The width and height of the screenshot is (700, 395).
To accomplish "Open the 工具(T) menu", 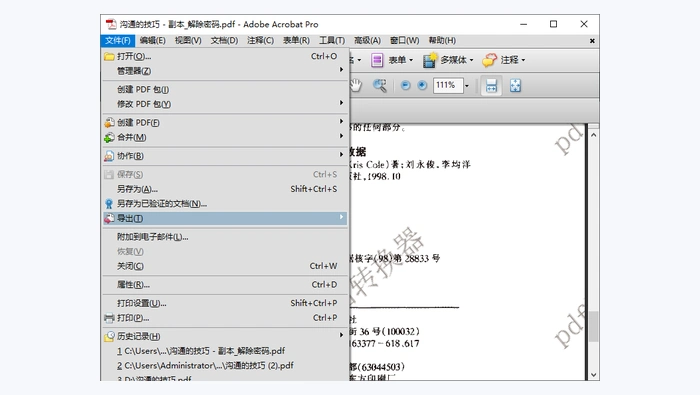I will 332,41.
